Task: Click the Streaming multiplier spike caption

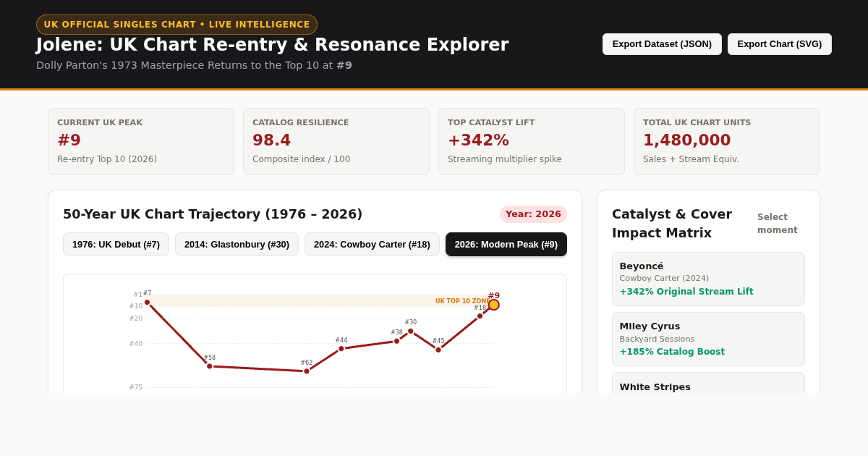Action: 505,159
